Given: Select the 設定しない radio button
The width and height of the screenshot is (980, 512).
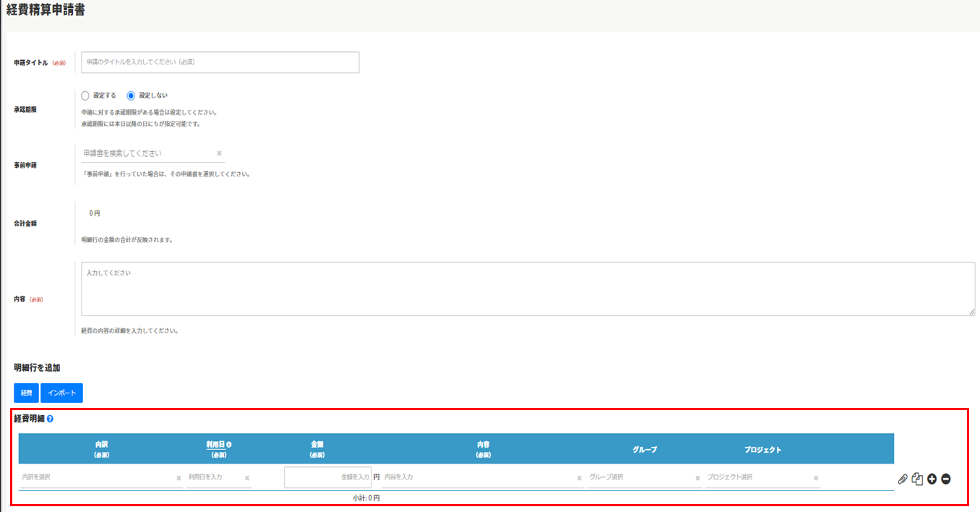Looking at the screenshot, I should click(131, 95).
